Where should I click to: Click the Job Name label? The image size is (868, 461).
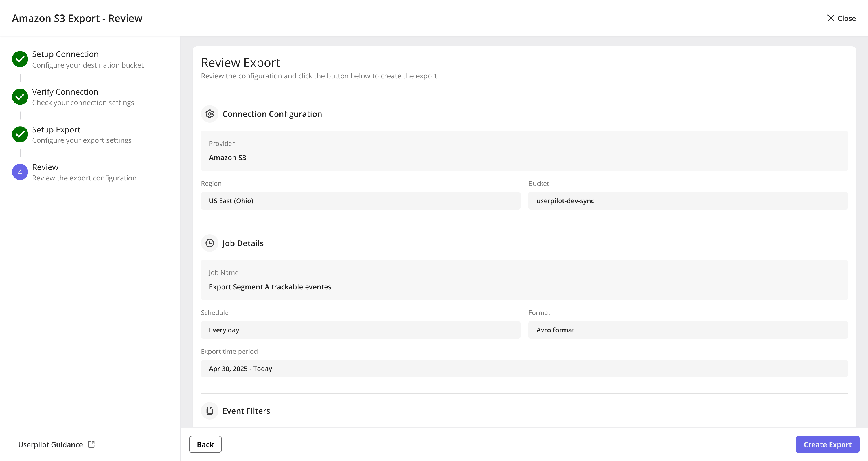(223, 273)
